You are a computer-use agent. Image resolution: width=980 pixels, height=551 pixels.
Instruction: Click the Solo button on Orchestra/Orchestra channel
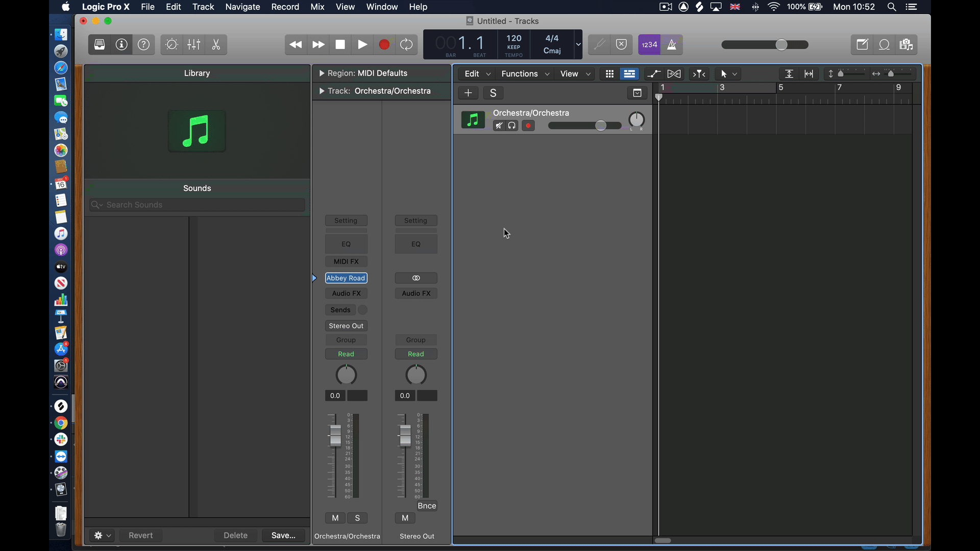click(357, 517)
